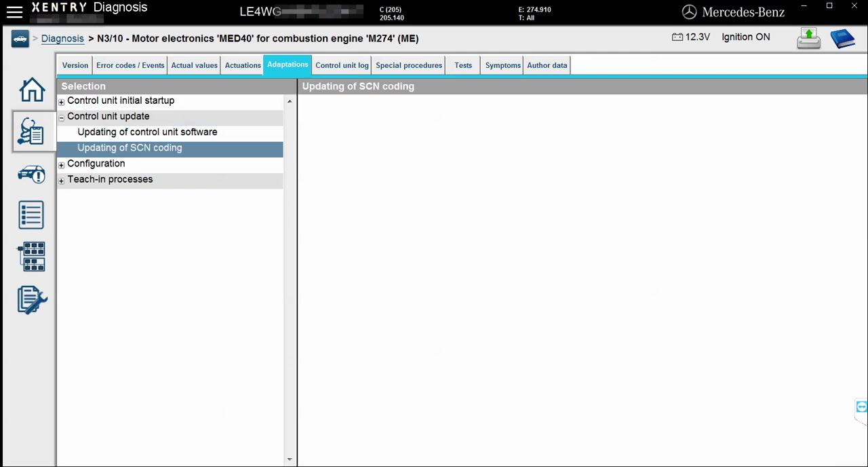
Task: Expand the Teach-in processes node
Action: point(61,179)
